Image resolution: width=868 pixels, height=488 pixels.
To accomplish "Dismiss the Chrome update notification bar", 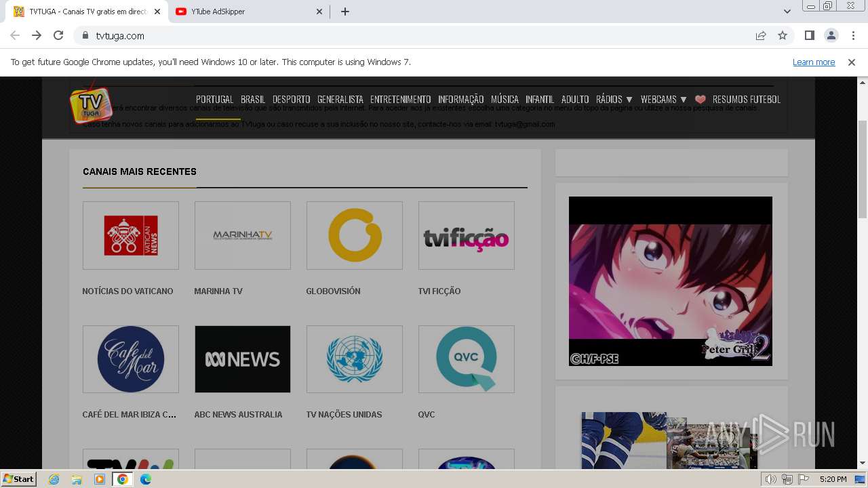I will tap(852, 62).
